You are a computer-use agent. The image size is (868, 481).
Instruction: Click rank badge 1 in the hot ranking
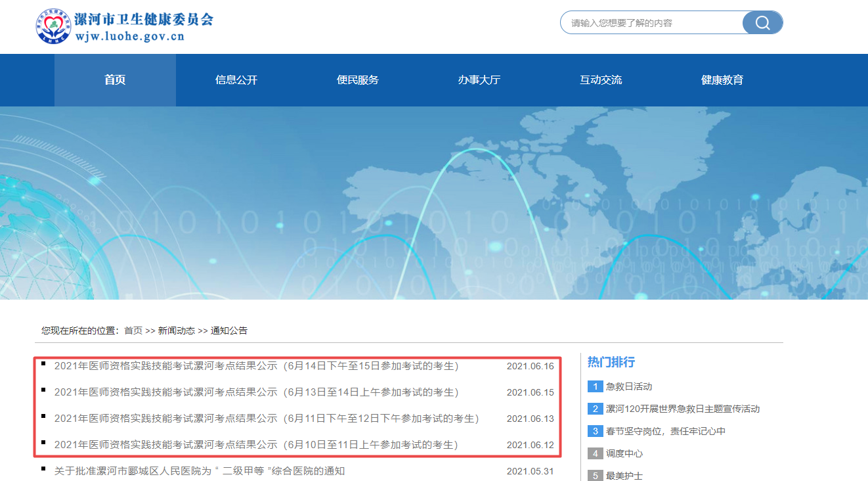(x=595, y=386)
